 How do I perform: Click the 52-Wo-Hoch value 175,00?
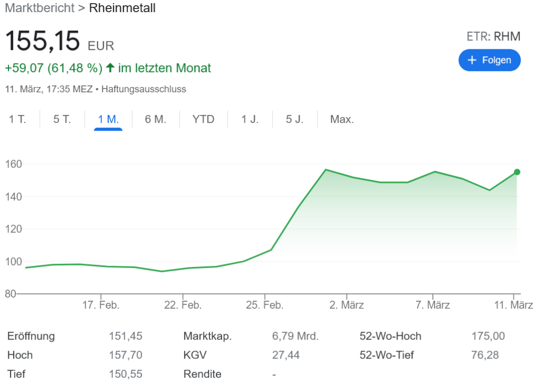488,336
